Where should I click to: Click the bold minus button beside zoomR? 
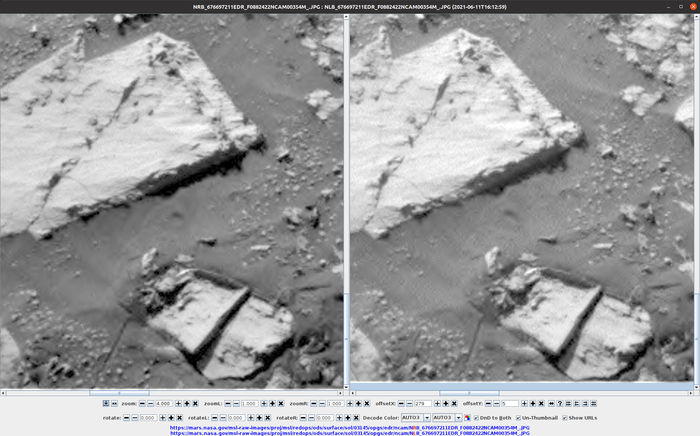point(313,403)
